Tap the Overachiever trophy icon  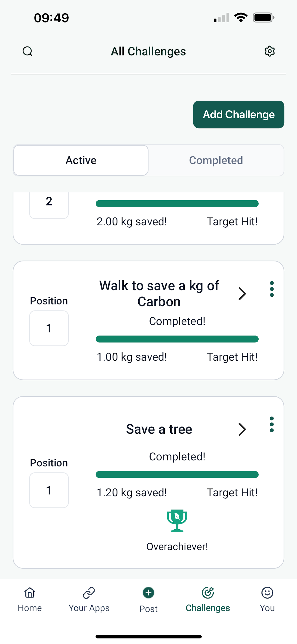177,521
